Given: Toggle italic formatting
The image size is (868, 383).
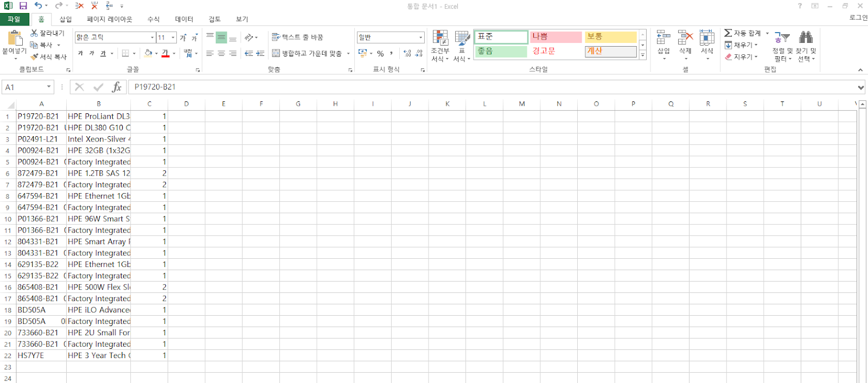Looking at the screenshot, I should click(92, 53).
